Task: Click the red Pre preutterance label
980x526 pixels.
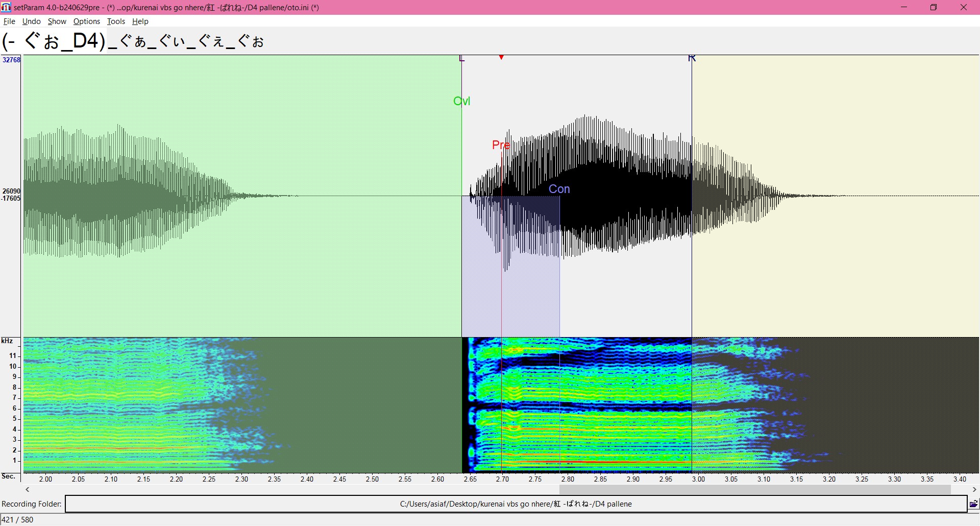Action: (501, 145)
